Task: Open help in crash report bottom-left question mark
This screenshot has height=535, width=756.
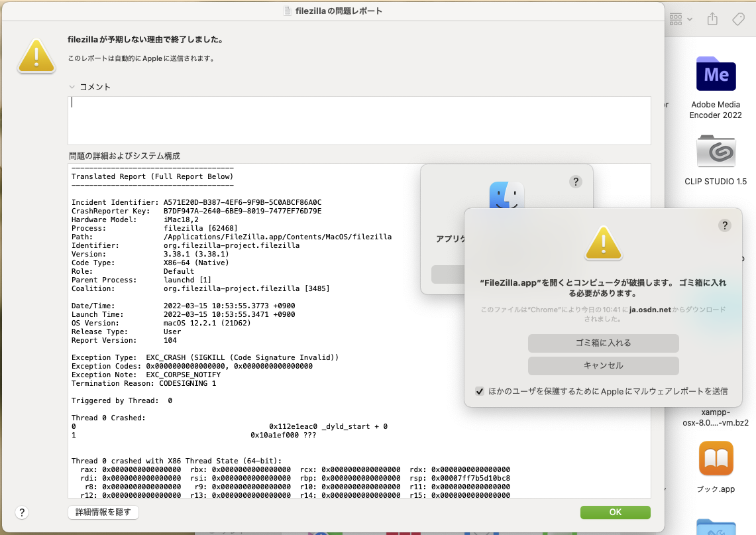Action: pyautogui.click(x=22, y=512)
